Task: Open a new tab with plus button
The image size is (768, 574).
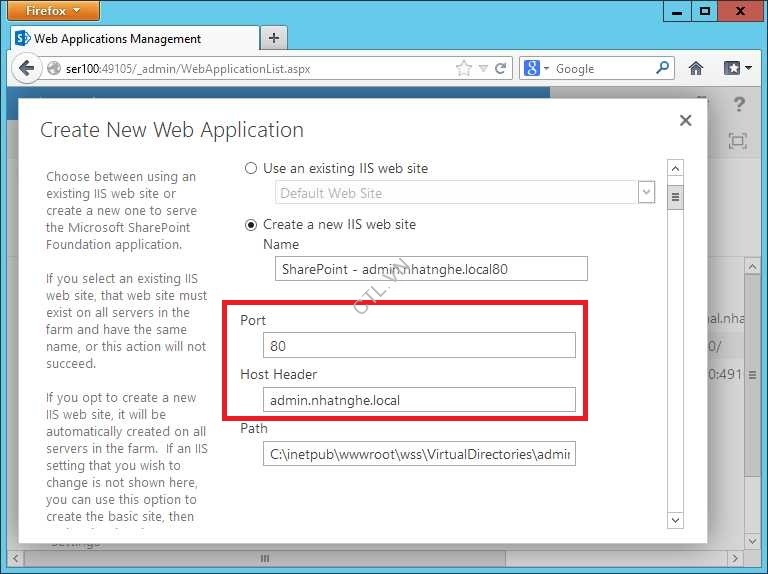Action: (274, 38)
